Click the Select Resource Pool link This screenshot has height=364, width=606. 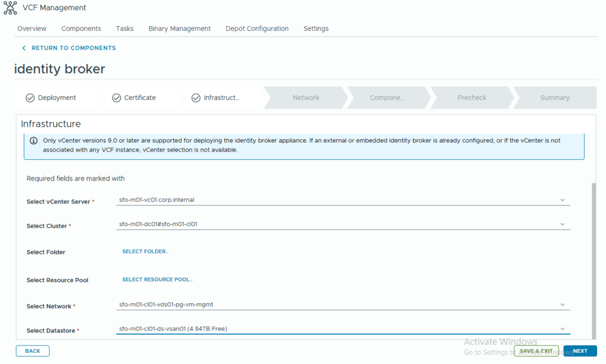pos(157,279)
